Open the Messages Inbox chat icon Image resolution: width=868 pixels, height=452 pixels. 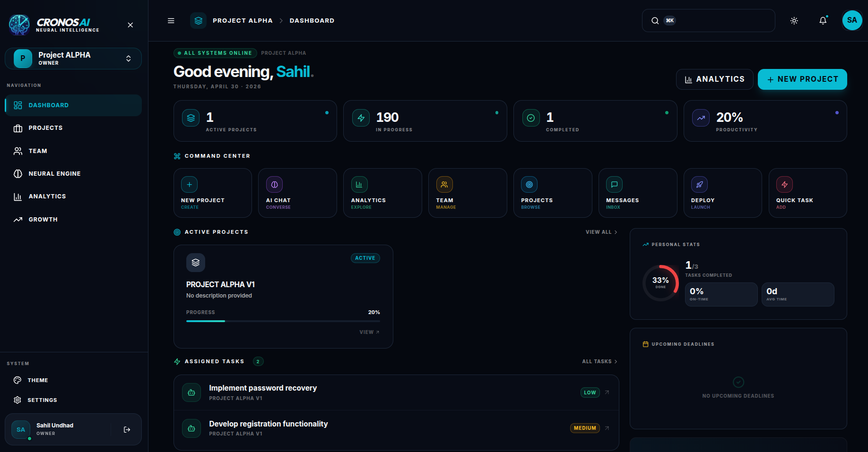coord(615,185)
